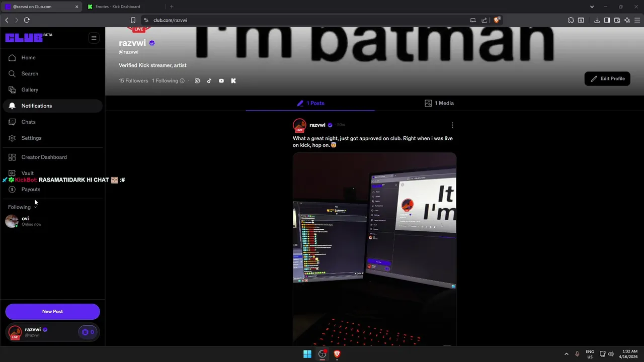
Task: Open a new browser tab
Action: tap(172, 7)
